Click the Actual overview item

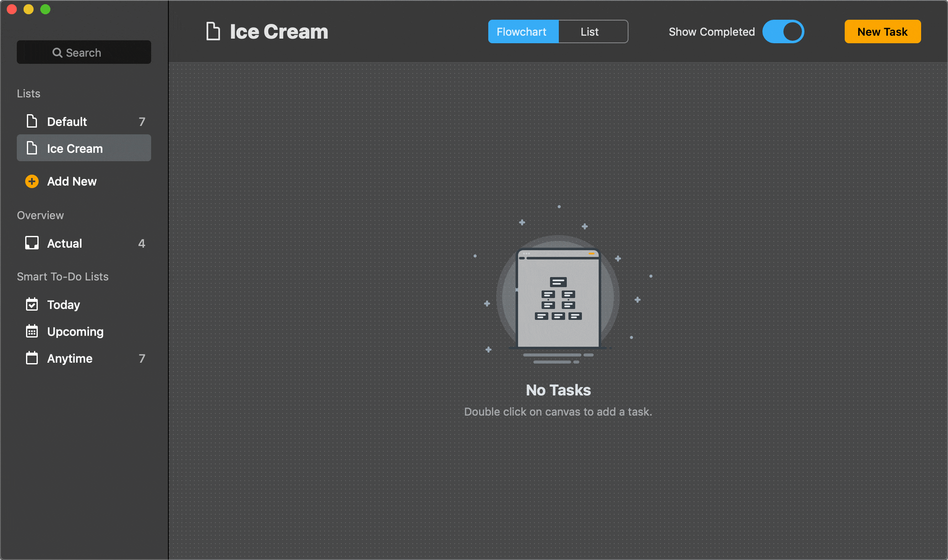point(85,243)
